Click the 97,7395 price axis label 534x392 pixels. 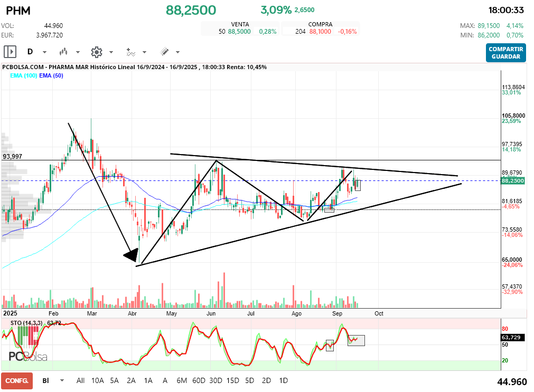[x=512, y=144]
